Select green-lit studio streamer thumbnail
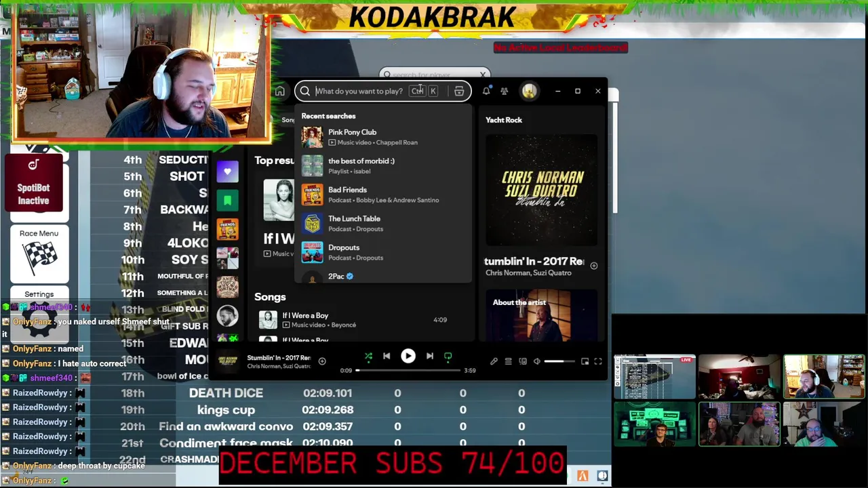Viewport: 868px width, 488px height. click(654, 424)
